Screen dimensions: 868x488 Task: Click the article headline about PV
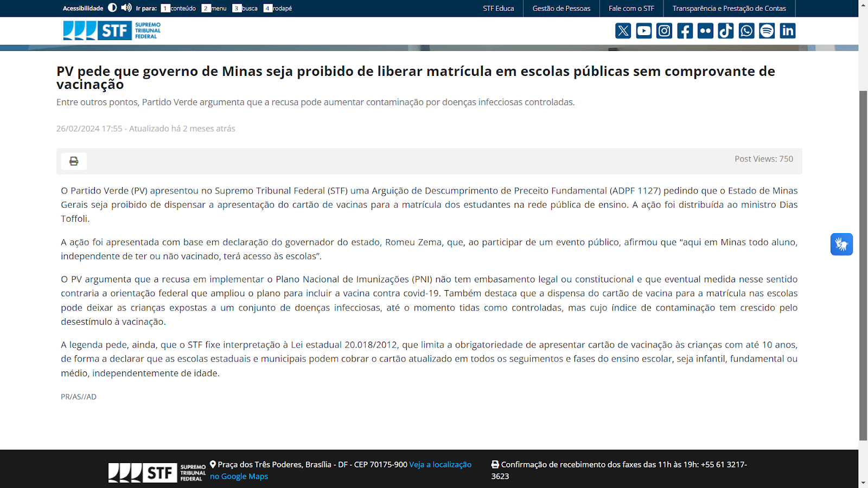click(416, 78)
